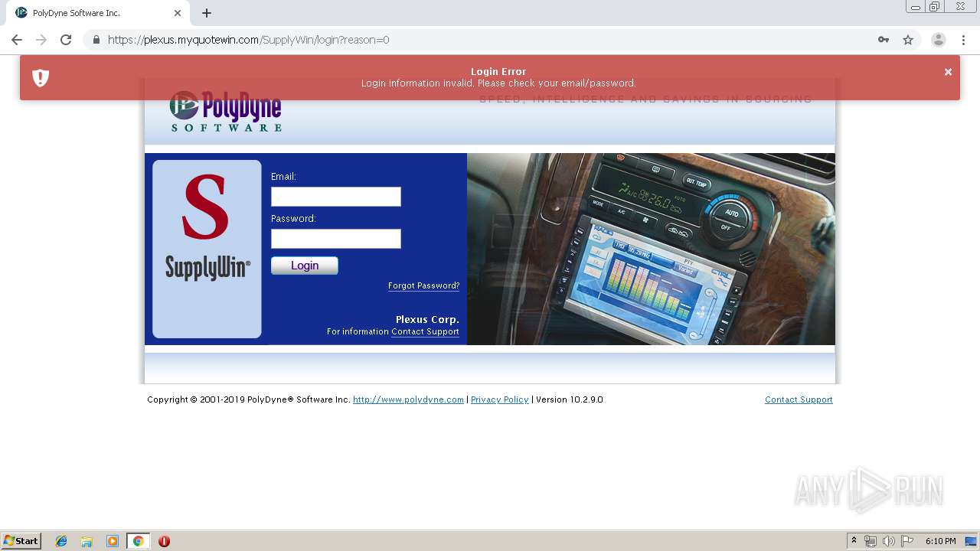
Task: Click the shield warning icon in error banner
Action: pyautogui.click(x=41, y=77)
